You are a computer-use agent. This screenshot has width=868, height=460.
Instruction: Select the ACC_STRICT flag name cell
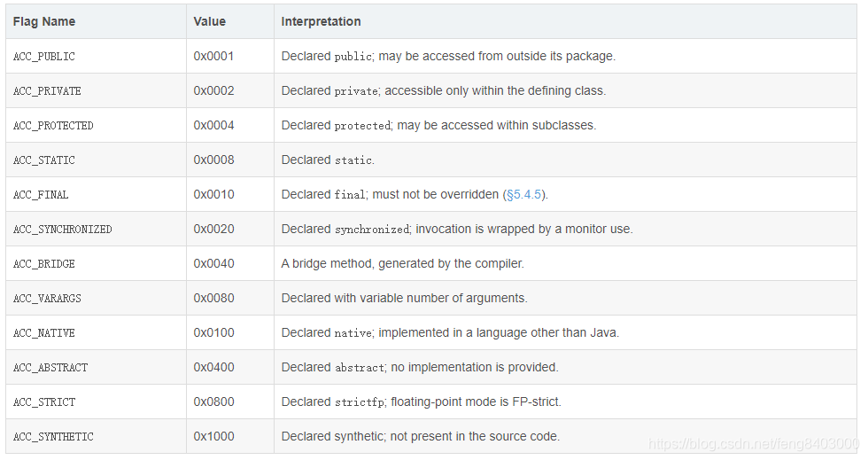point(96,402)
